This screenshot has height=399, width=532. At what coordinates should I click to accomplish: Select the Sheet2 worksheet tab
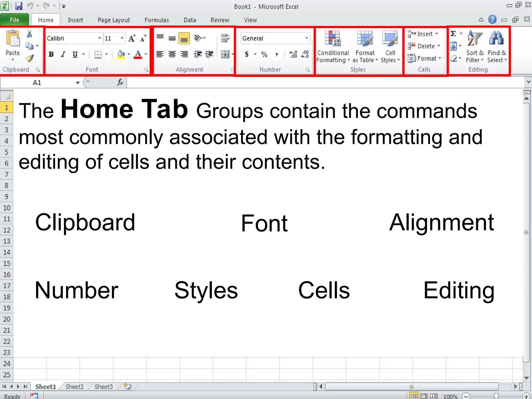pos(75,387)
